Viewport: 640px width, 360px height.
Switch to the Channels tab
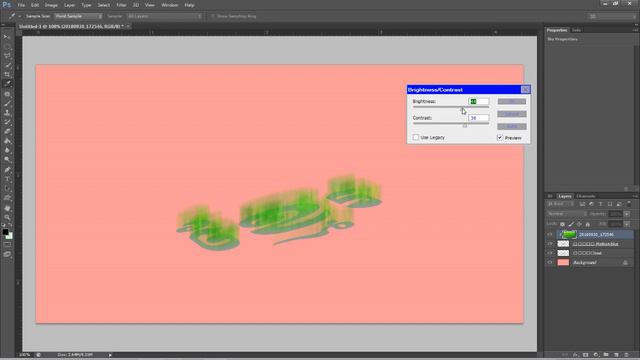pyautogui.click(x=586, y=196)
